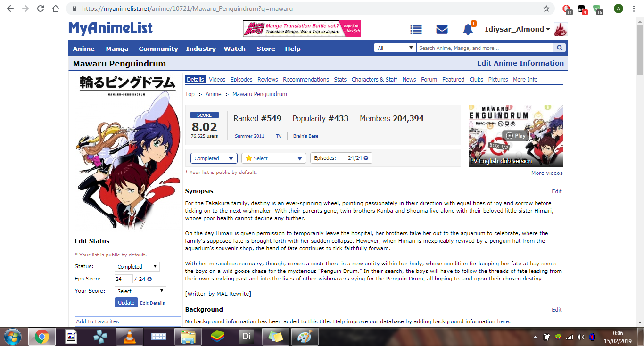
Task: Open the Industry navigation menu
Action: 201,49
